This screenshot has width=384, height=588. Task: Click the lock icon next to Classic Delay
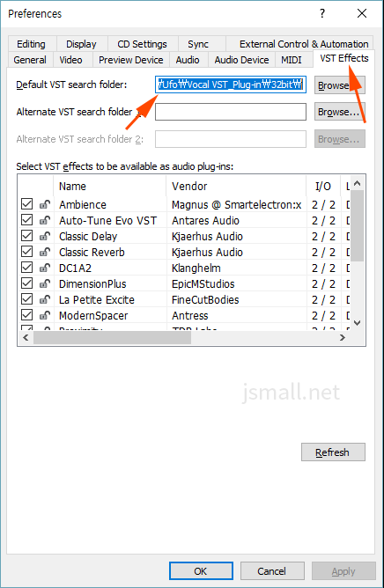click(45, 236)
